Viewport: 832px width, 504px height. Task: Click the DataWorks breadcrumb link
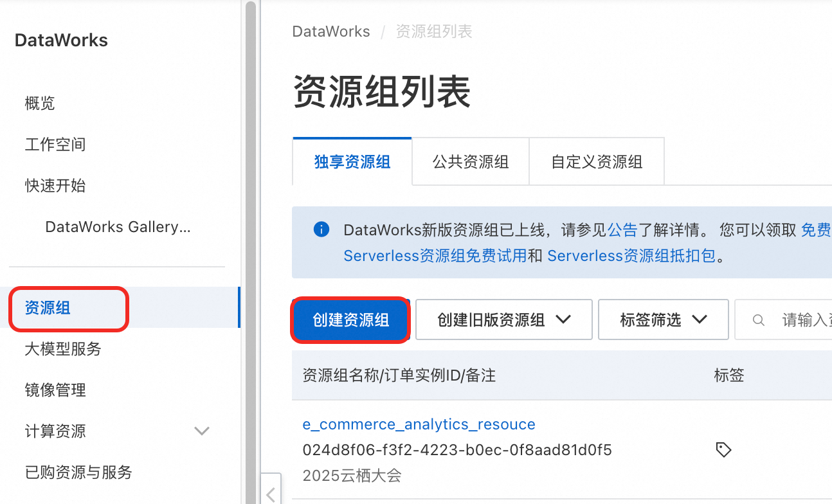tap(331, 32)
